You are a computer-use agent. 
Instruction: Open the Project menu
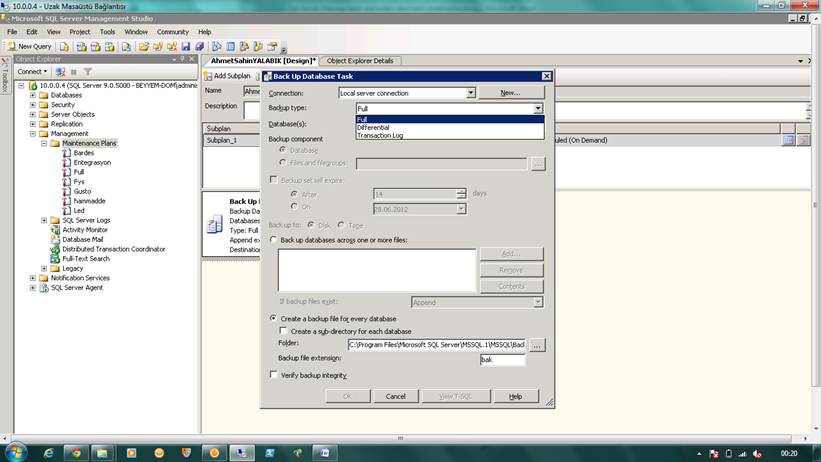[x=80, y=32]
